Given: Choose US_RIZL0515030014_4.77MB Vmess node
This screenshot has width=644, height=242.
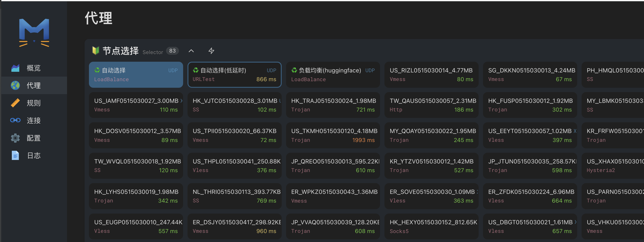Looking at the screenshot, I should pos(431,75).
